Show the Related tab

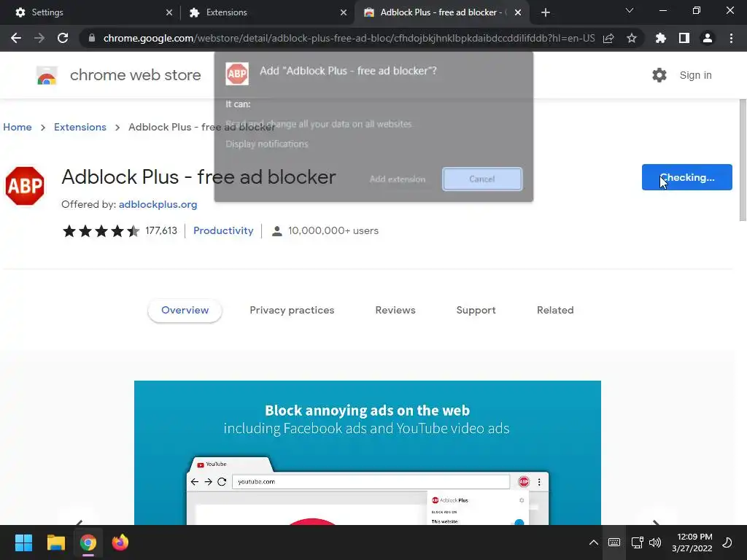click(555, 310)
